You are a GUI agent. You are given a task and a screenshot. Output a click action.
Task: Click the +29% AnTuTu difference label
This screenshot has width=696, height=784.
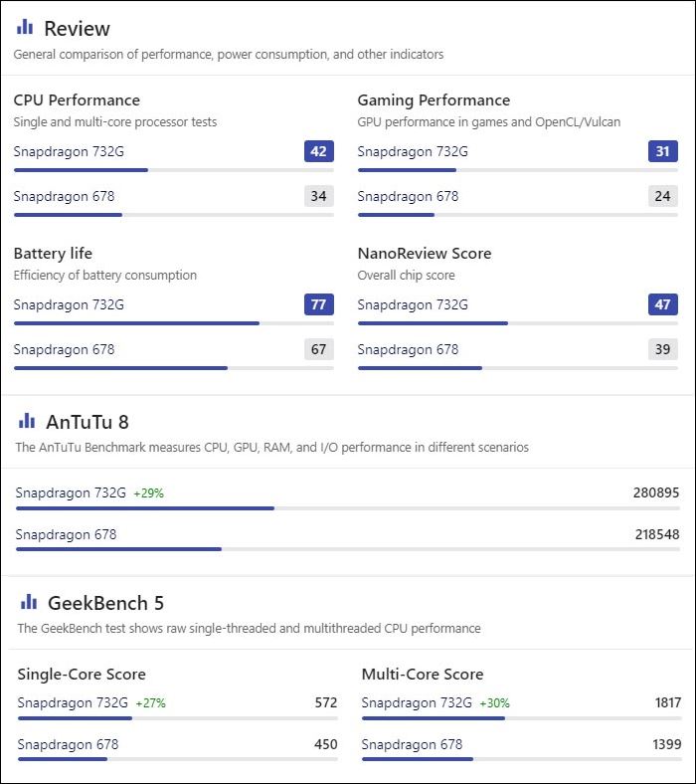click(x=148, y=493)
